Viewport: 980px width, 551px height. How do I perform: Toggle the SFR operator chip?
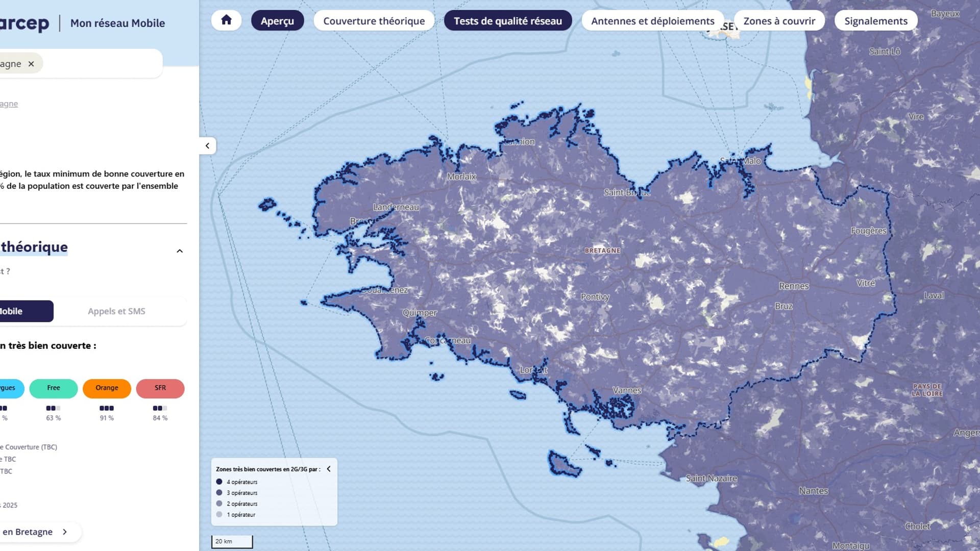tap(160, 388)
